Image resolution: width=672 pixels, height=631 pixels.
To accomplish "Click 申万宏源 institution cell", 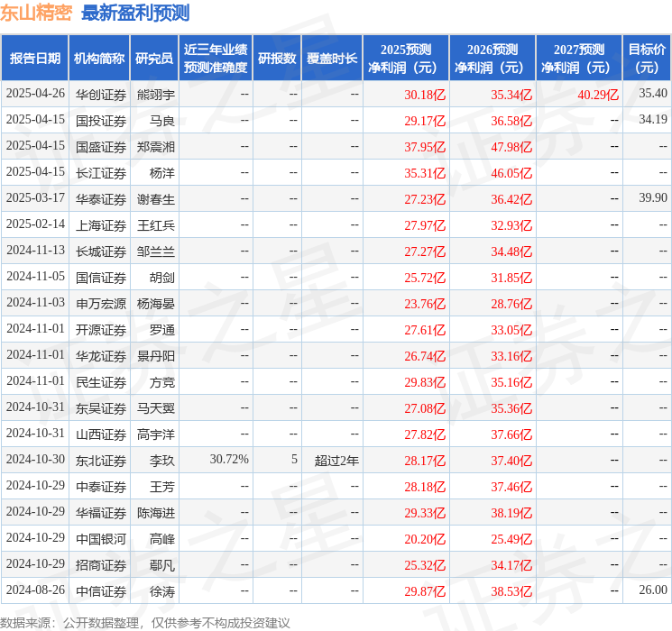I will 101,304.
